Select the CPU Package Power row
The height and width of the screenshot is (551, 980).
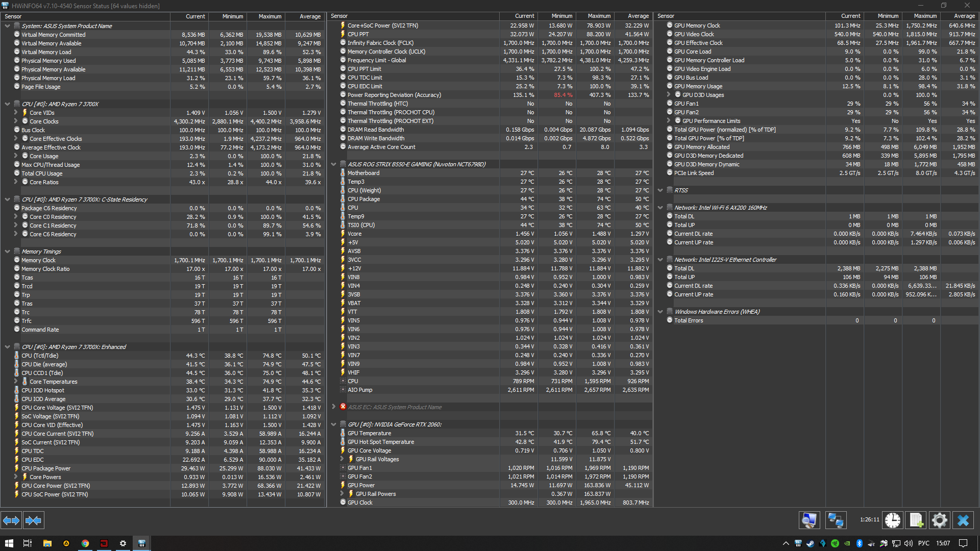46,468
